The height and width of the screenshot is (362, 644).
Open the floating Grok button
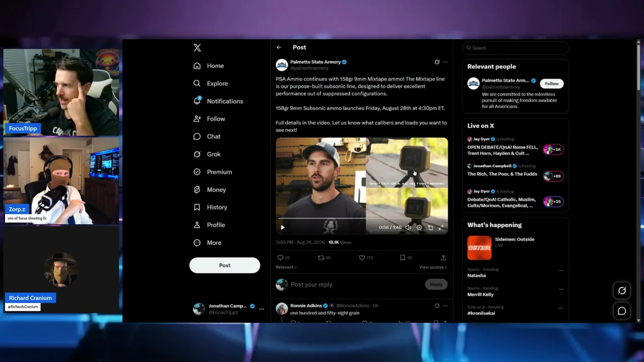622,291
